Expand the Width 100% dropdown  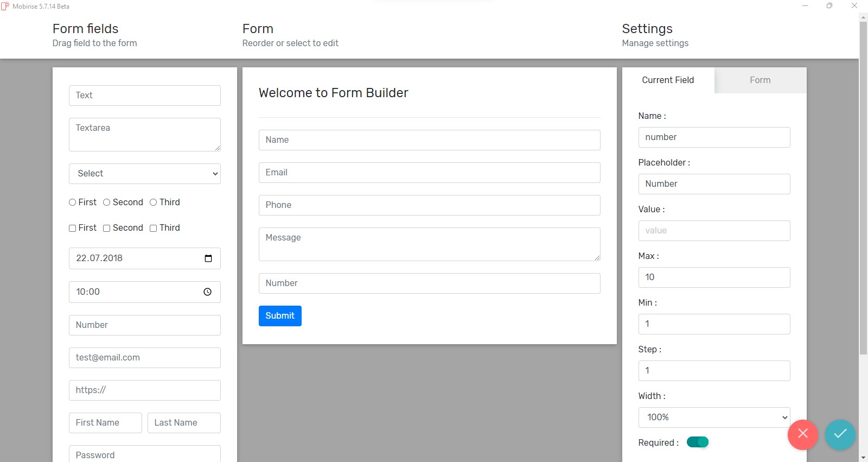[x=714, y=417]
